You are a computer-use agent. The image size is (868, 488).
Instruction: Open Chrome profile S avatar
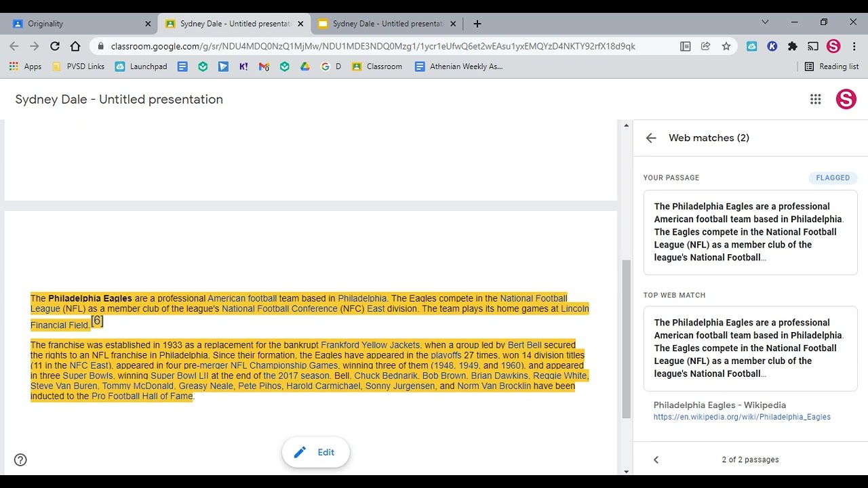(833, 46)
